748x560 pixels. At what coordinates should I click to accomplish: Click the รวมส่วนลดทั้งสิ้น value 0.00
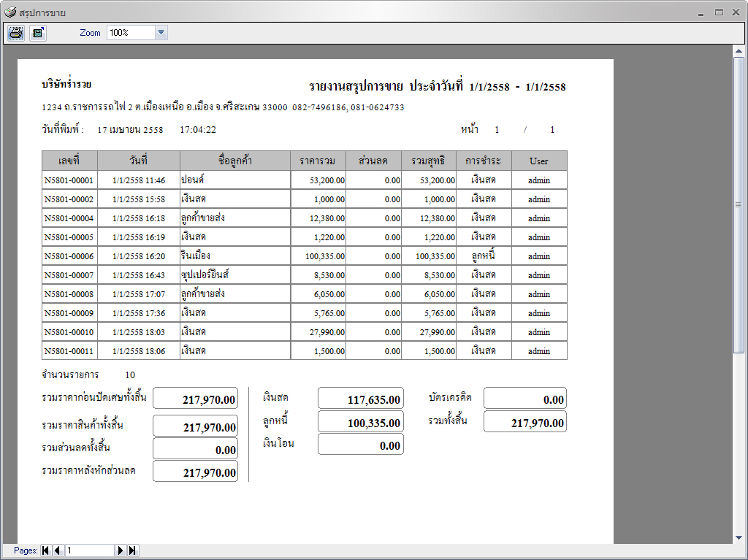tap(196, 449)
